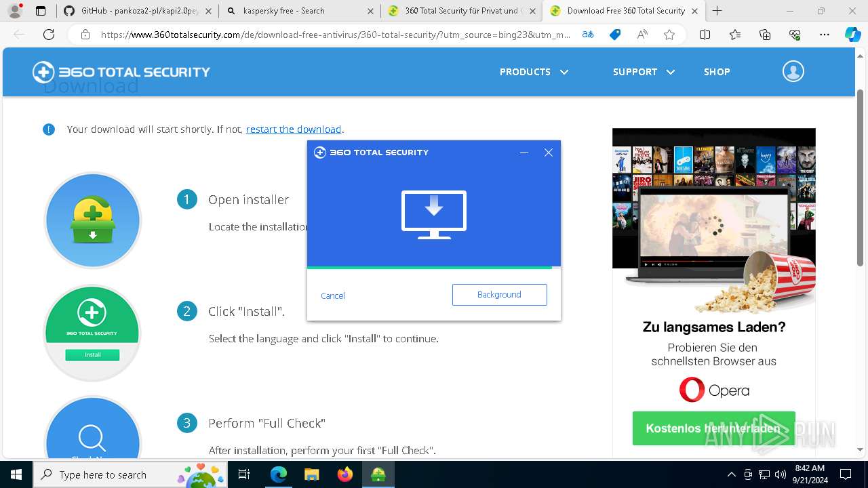Open the network status tray icon
Viewport: 868px width, 488px height.
pos(764,474)
